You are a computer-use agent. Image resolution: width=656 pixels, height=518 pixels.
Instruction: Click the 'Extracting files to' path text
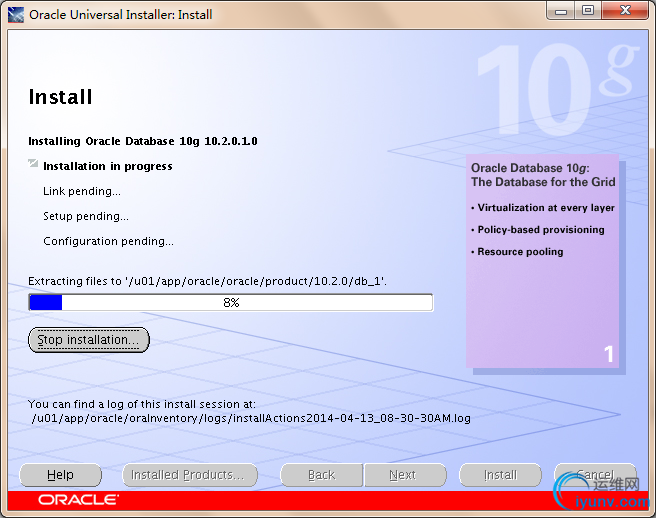208,281
